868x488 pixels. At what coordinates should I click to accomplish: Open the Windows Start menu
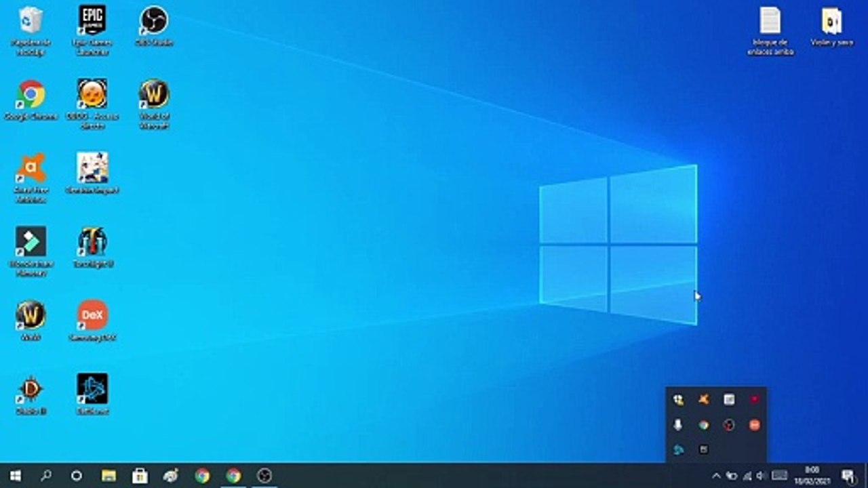tap(15, 476)
